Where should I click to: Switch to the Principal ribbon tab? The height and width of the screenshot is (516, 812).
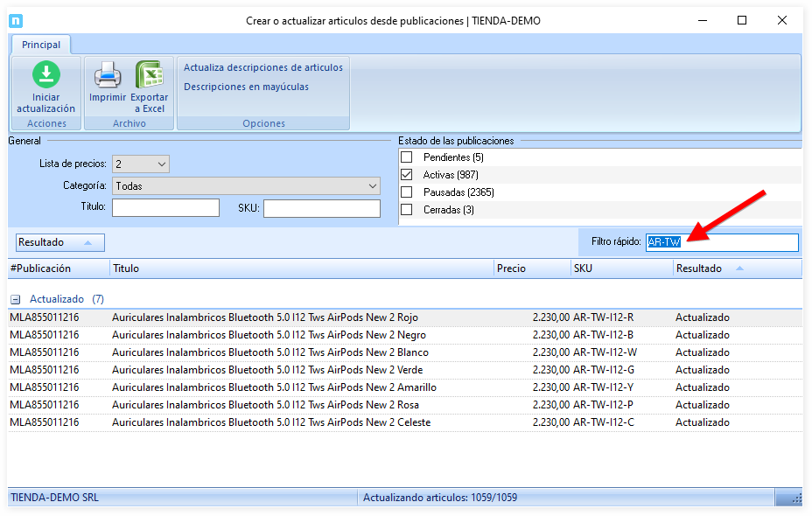pyautogui.click(x=41, y=45)
